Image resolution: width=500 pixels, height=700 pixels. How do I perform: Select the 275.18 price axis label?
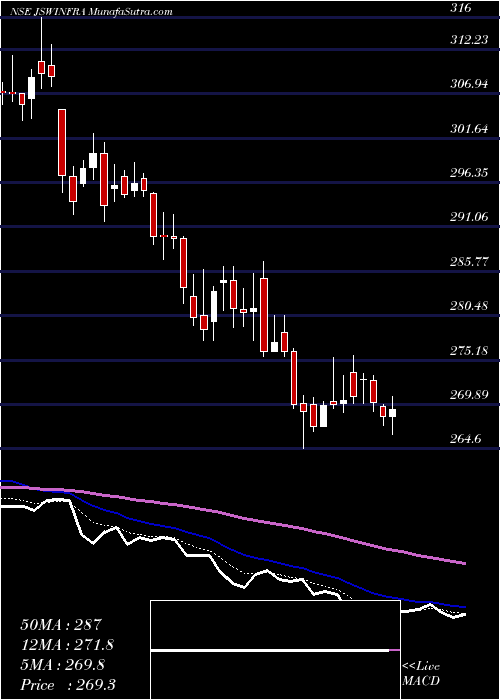pyautogui.click(x=469, y=350)
